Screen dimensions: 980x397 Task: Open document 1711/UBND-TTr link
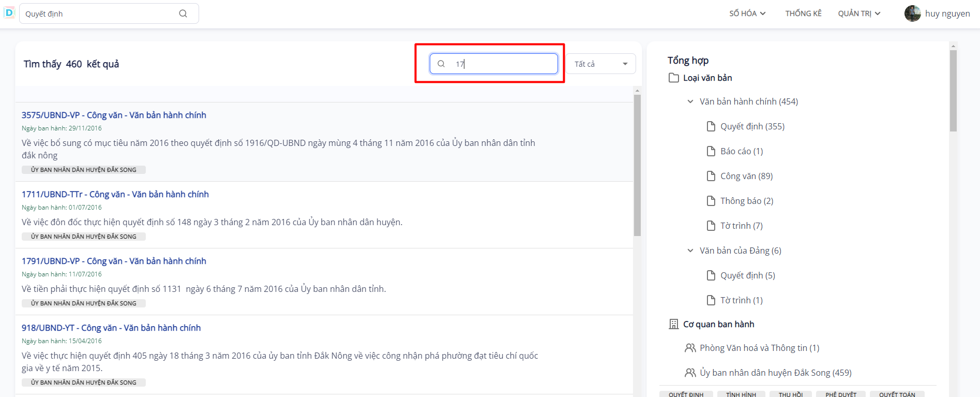115,194
